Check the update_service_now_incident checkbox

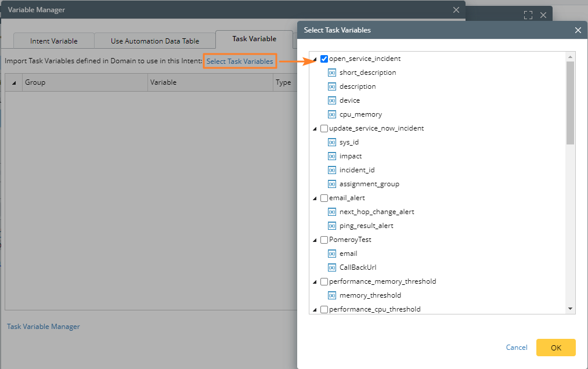point(324,128)
